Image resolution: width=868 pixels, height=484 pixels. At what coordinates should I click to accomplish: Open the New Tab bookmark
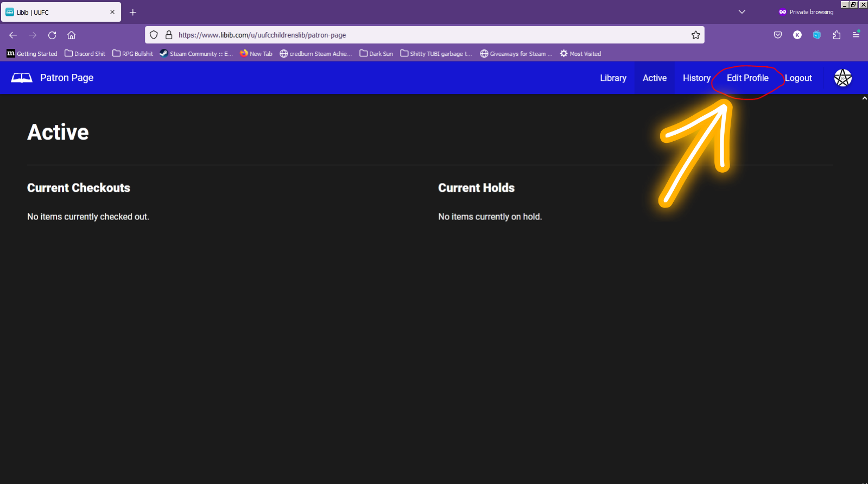256,54
